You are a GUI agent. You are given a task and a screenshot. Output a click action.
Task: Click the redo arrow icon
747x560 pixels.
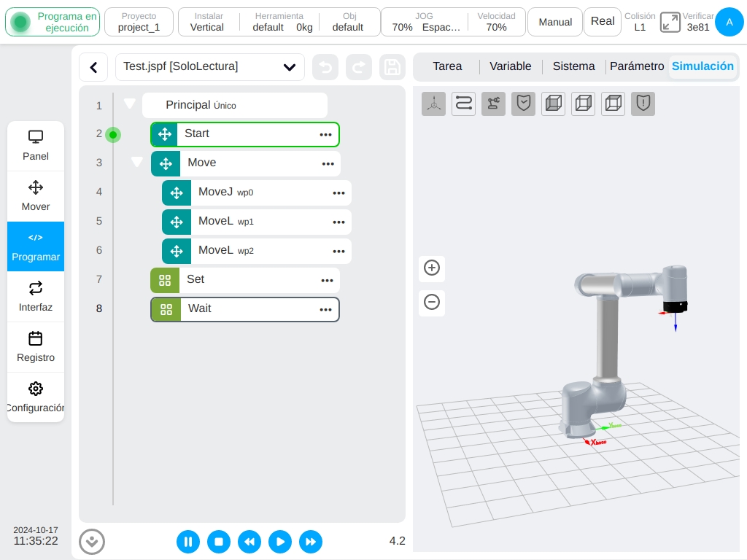pyautogui.click(x=359, y=67)
